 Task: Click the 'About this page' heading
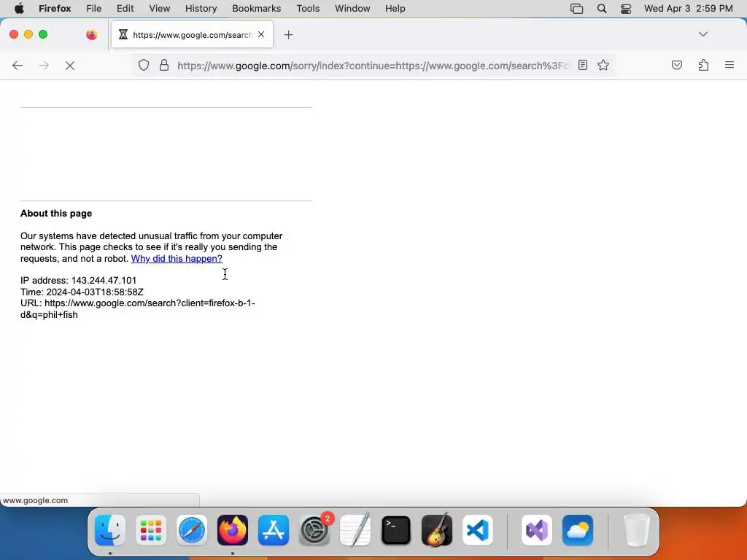pos(56,214)
